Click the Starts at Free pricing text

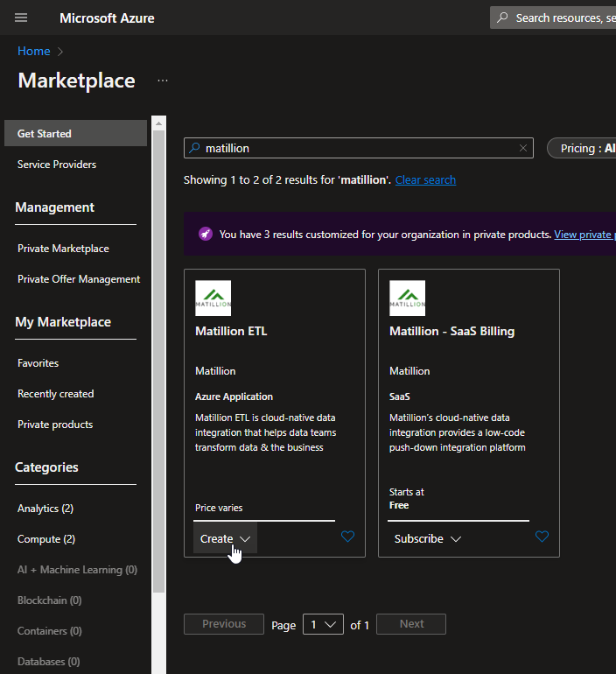pos(406,499)
